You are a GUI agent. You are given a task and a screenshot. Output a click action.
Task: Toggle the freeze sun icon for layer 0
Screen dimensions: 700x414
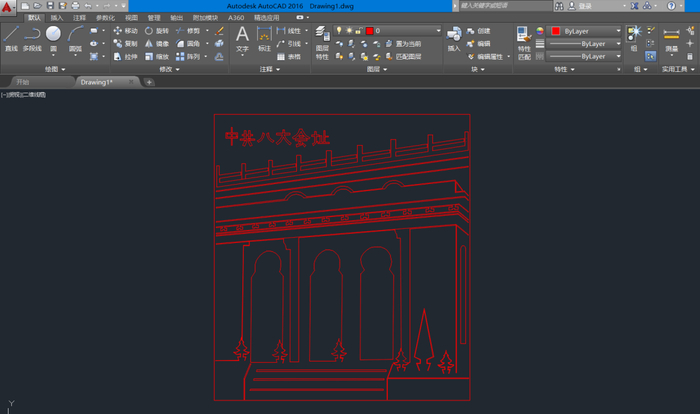(349, 31)
